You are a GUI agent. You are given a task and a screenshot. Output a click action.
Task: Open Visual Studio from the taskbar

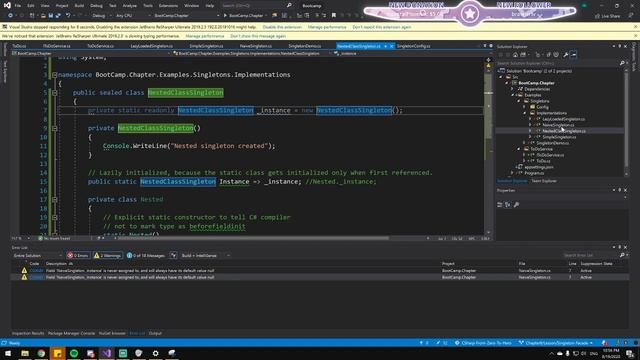[x=107, y=353]
